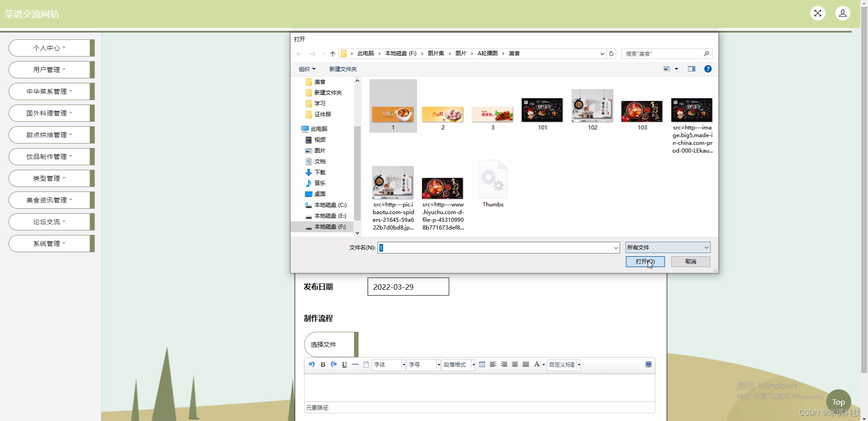Refresh the file dialog location
The width and height of the screenshot is (868, 421).
coord(611,53)
